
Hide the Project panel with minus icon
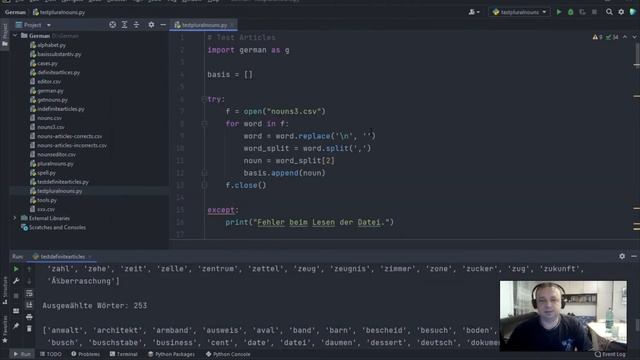pyautogui.click(x=163, y=25)
